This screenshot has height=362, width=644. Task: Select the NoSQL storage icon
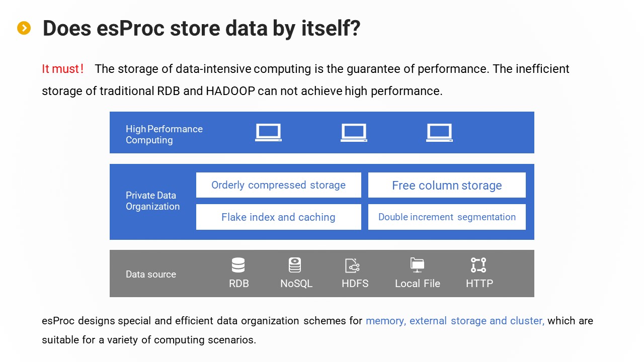pyautogui.click(x=295, y=265)
